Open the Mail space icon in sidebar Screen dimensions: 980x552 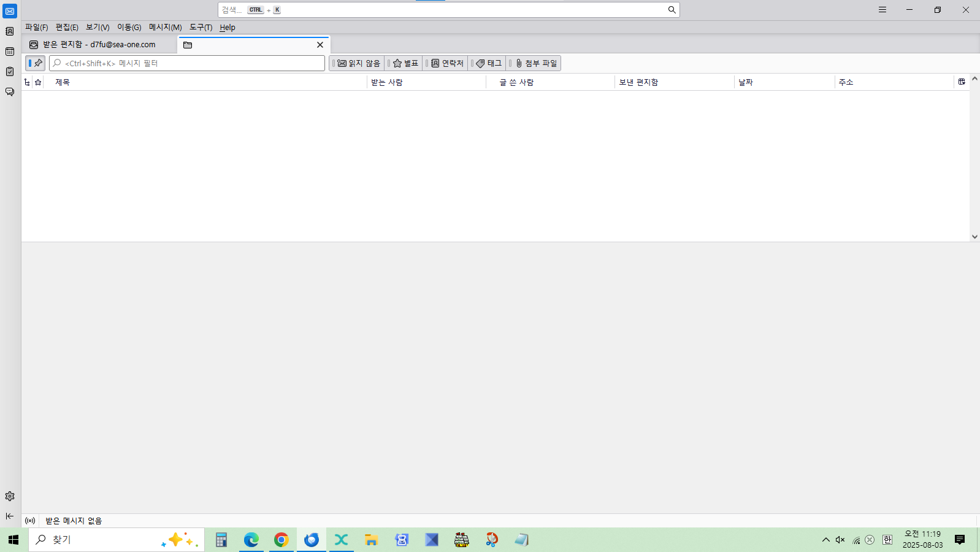point(10,11)
